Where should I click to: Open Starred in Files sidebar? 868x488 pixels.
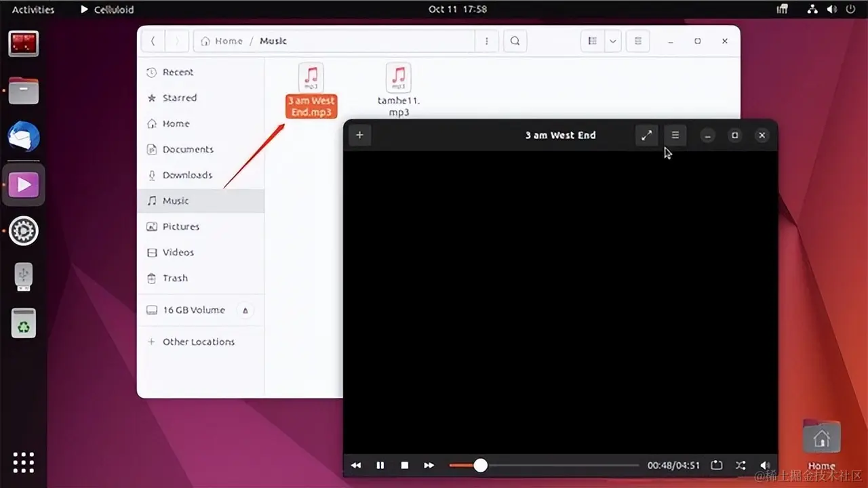click(201, 98)
